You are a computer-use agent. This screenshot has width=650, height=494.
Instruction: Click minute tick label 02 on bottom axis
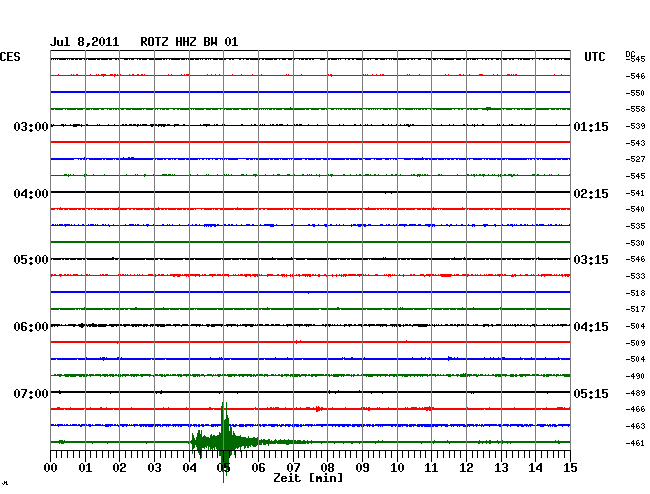point(119,468)
